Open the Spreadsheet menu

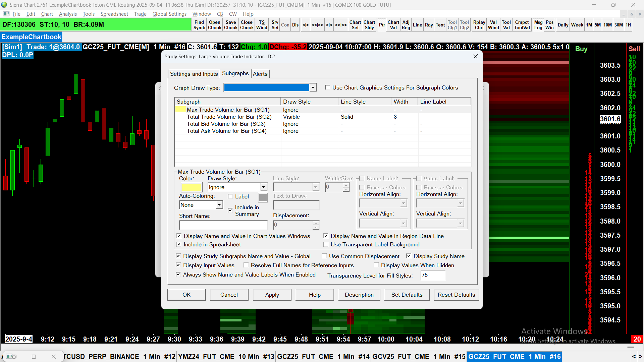pyautogui.click(x=114, y=14)
